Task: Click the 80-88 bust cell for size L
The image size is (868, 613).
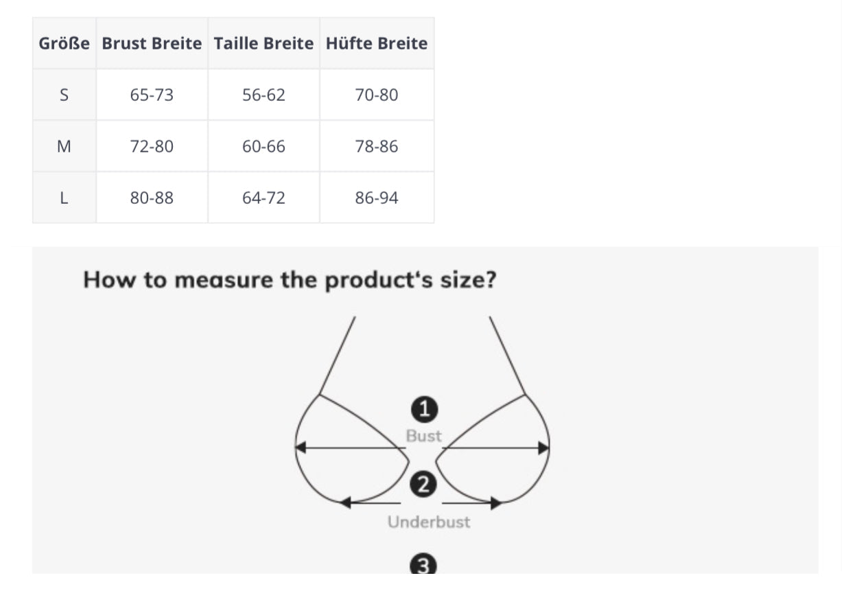Action: coord(152,198)
